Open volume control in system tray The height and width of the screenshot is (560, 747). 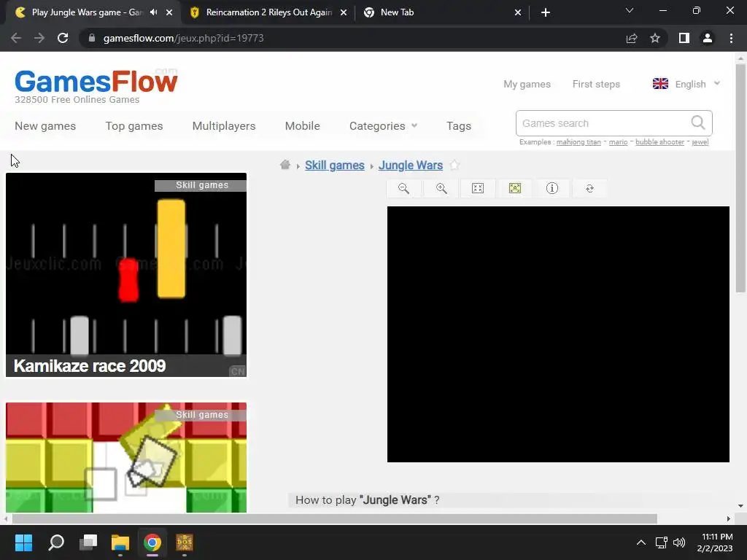(679, 542)
